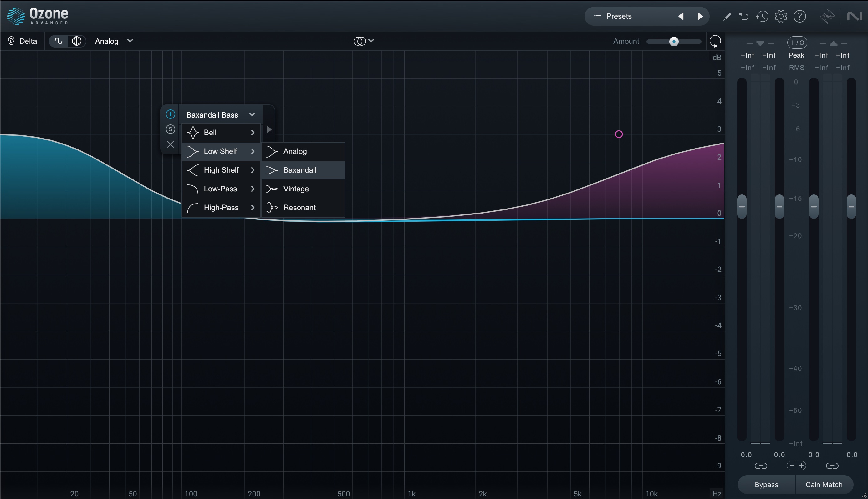Click the input meter down-triangle marker

[760, 43]
